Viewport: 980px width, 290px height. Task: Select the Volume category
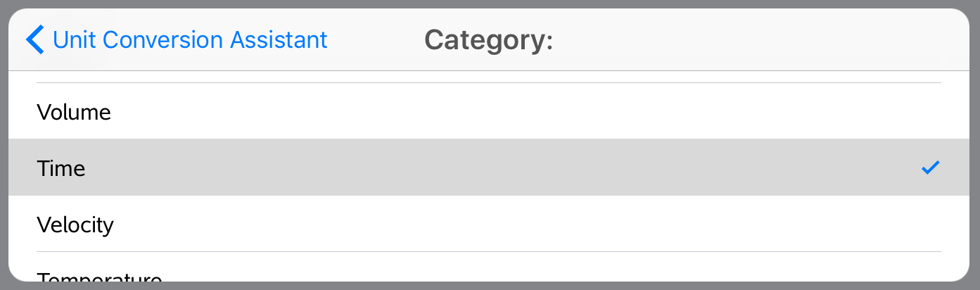pos(74,112)
